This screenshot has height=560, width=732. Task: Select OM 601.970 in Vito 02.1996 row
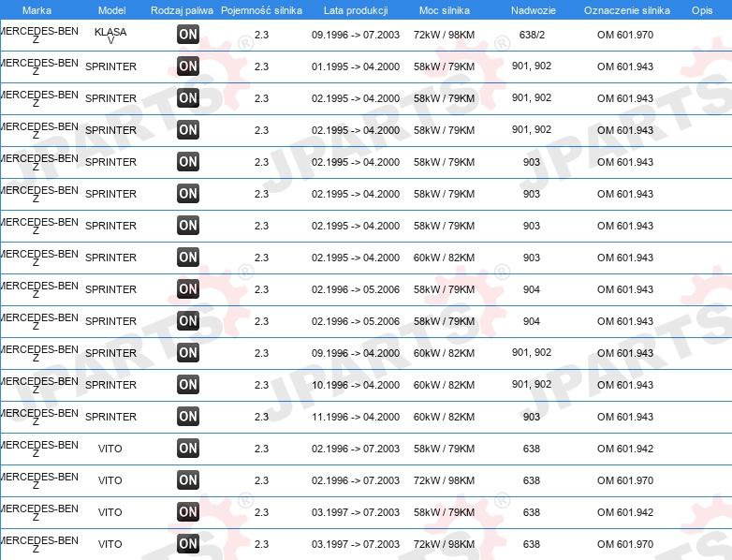[625, 480]
